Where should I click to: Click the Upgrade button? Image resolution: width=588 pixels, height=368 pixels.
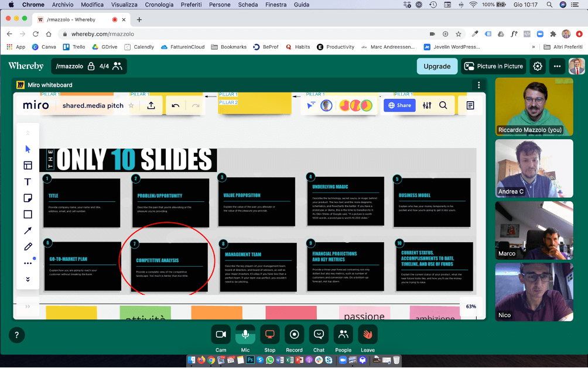point(437,66)
